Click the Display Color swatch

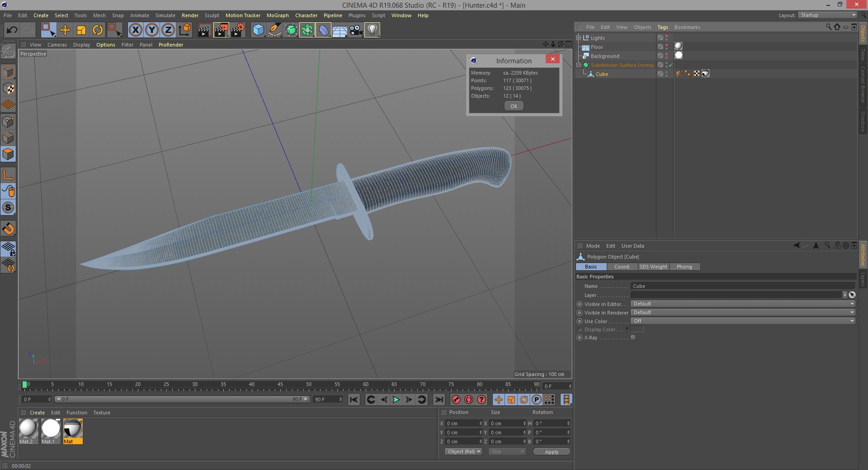[x=637, y=329]
